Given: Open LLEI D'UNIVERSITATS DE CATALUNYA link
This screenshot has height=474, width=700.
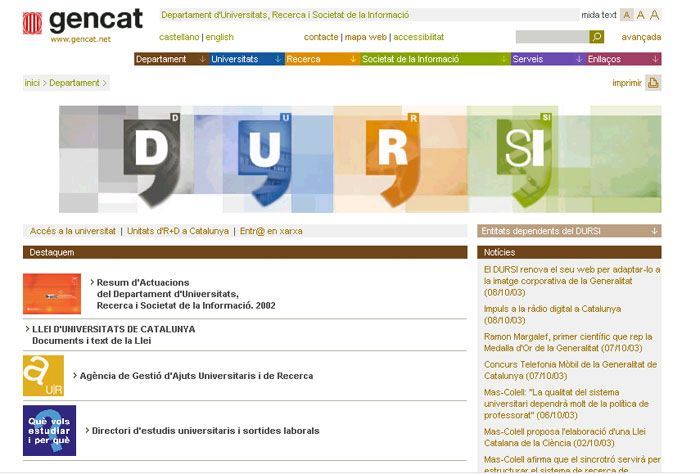Looking at the screenshot, I should 113,335.
